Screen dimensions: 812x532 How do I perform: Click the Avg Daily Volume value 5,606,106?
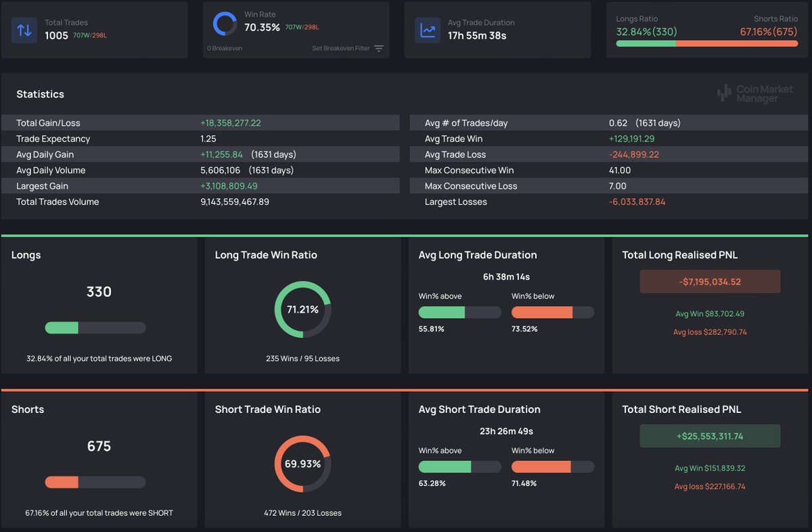tap(221, 171)
